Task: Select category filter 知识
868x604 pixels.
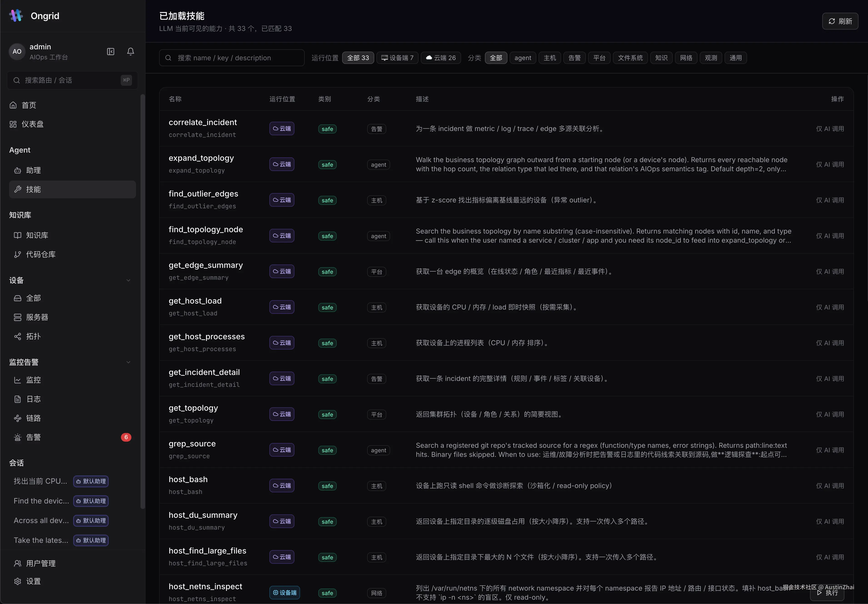Action: coord(661,58)
